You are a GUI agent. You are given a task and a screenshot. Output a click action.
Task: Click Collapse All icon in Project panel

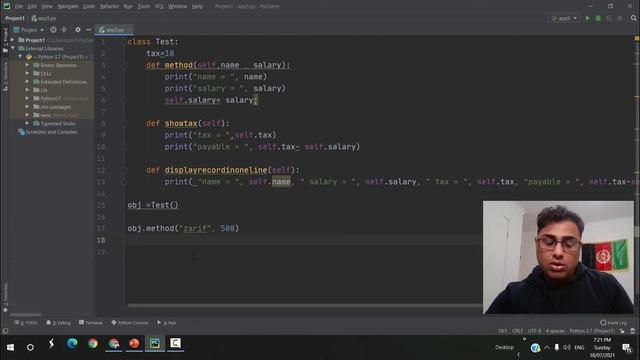click(x=64, y=30)
